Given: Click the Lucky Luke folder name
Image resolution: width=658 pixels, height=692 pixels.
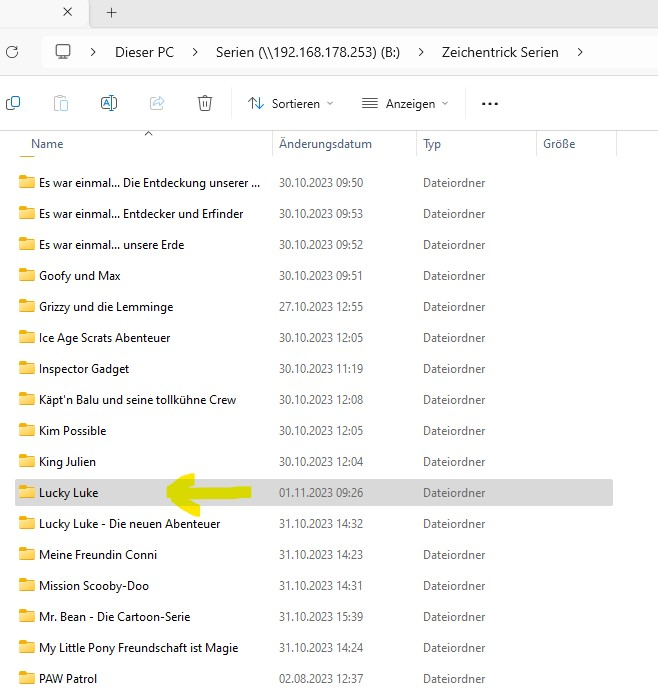Looking at the screenshot, I should [68, 493].
